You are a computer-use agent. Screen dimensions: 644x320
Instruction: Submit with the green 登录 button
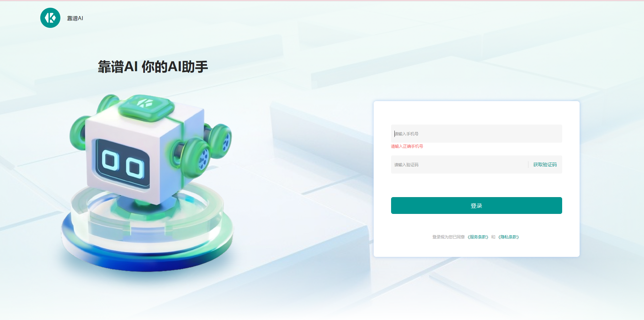click(476, 205)
